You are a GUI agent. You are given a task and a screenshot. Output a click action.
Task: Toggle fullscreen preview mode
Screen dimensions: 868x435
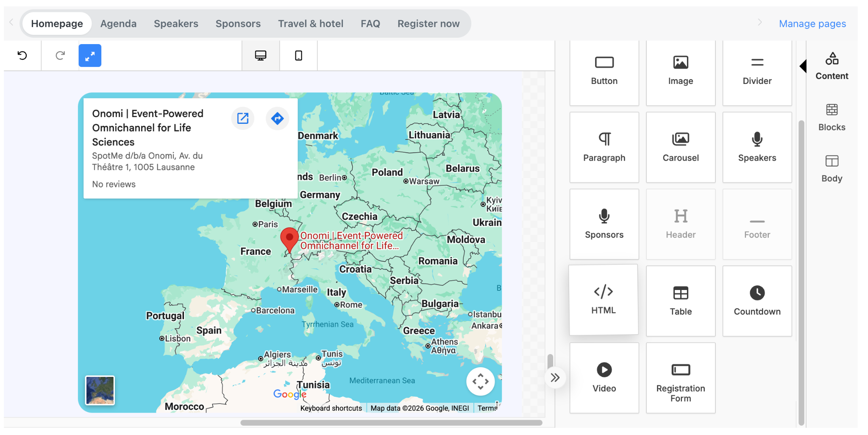(x=90, y=56)
